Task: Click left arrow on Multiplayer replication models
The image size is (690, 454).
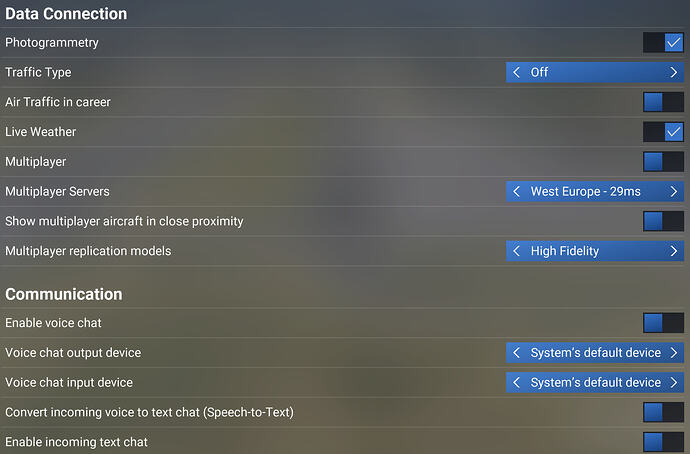Action: 517,251
